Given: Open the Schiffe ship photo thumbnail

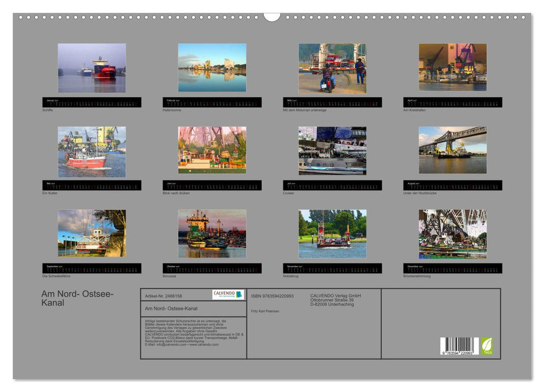Looking at the screenshot, I should [92, 68].
